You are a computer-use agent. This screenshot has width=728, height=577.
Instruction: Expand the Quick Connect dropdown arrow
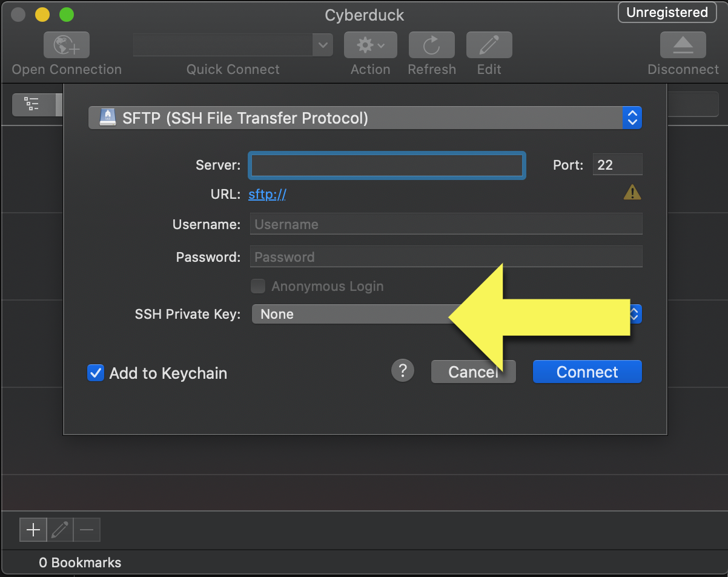coord(323,45)
